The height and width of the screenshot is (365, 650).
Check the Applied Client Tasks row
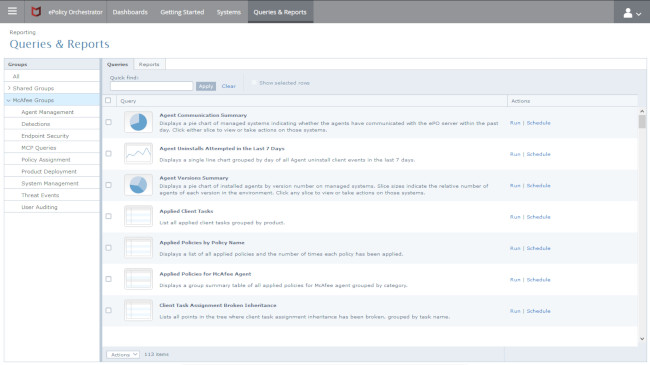109,216
